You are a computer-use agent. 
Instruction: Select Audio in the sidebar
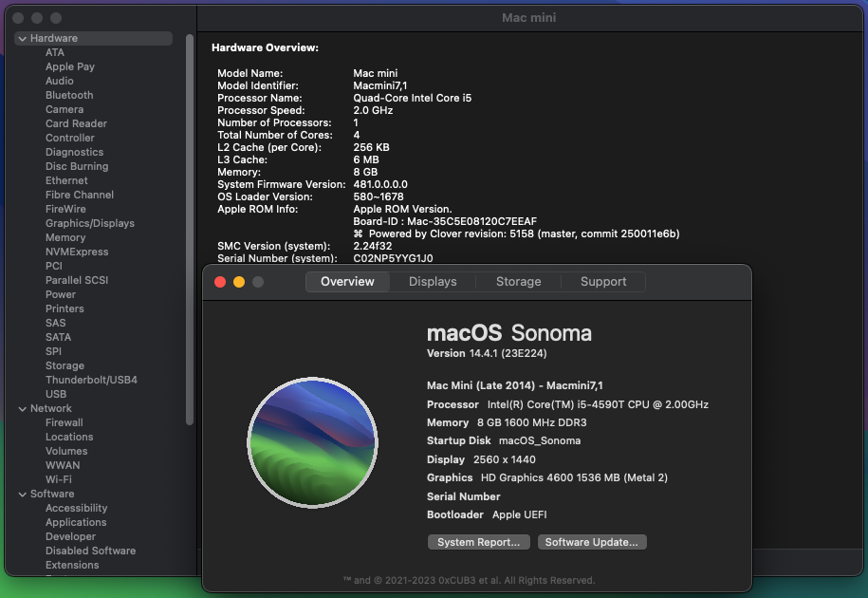click(59, 81)
